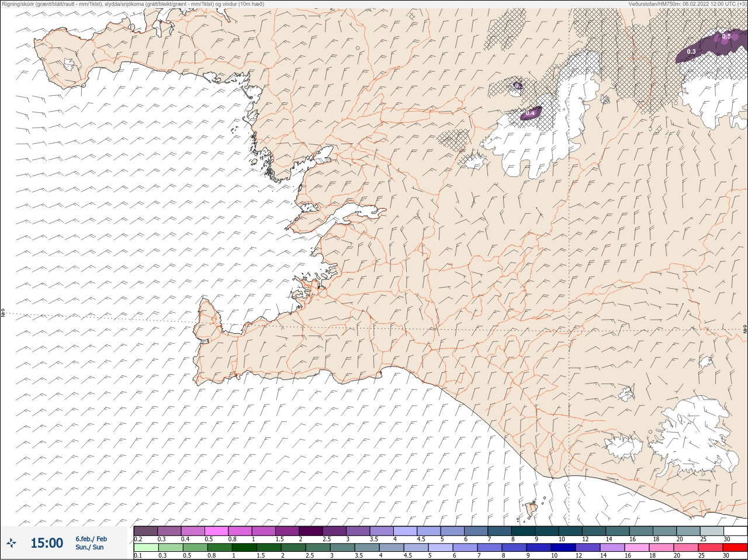748x560 pixels.
Task: Select the slate blue upper swatch at 6
Action: click(476, 531)
